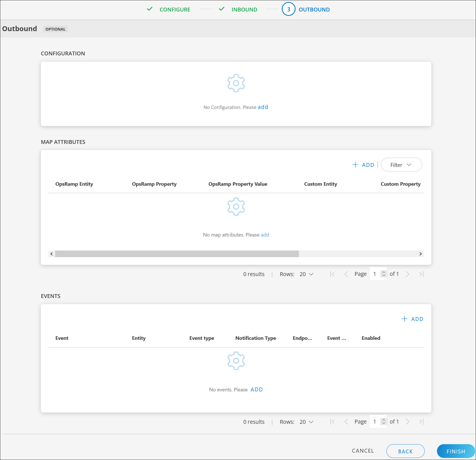The height and width of the screenshot is (460, 476).
Task: Select the OUTBOUND step
Action: point(314,9)
